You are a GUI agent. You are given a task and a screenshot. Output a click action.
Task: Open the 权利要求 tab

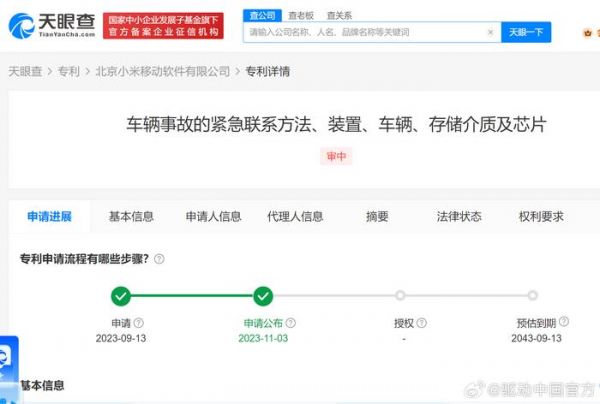point(541,216)
